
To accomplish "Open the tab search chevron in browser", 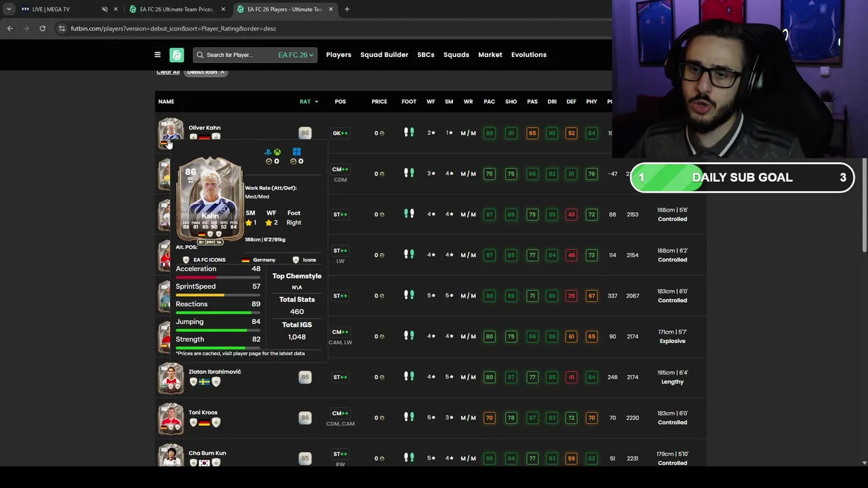I will click(8, 9).
